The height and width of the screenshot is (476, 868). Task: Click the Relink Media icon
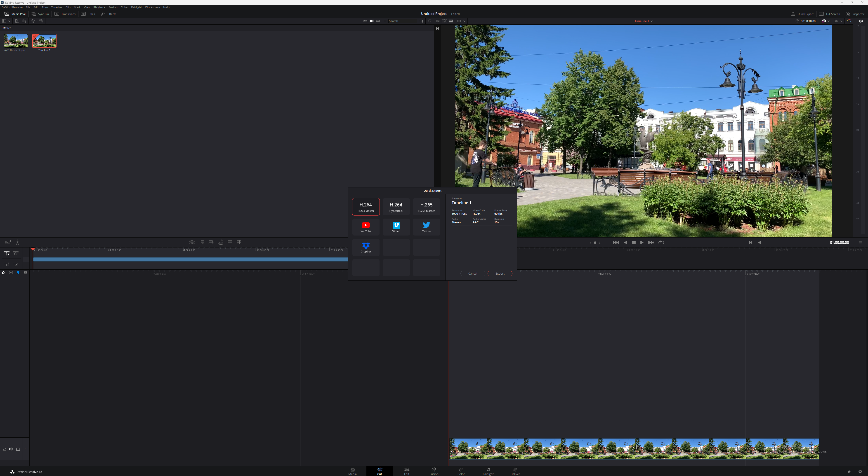[41, 21]
